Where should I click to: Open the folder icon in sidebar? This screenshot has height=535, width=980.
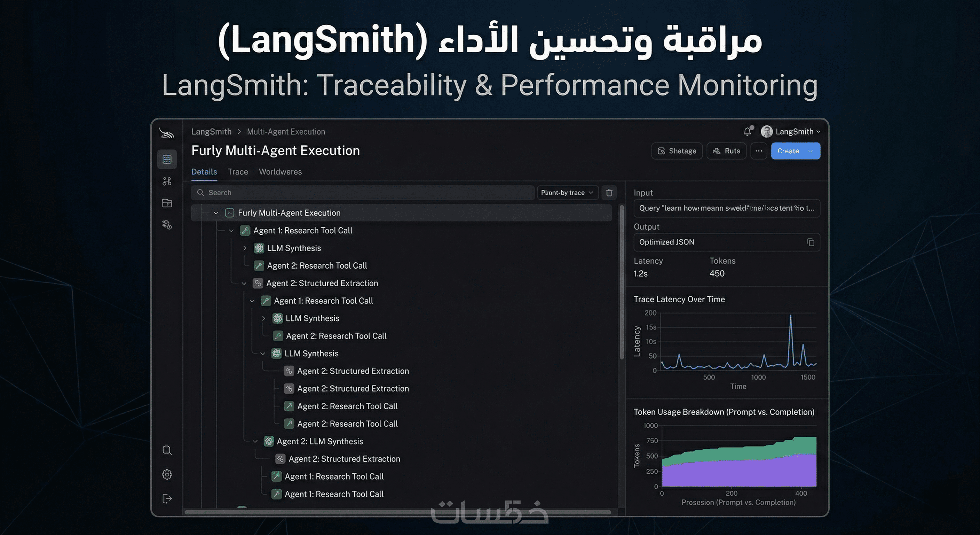click(167, 203)
